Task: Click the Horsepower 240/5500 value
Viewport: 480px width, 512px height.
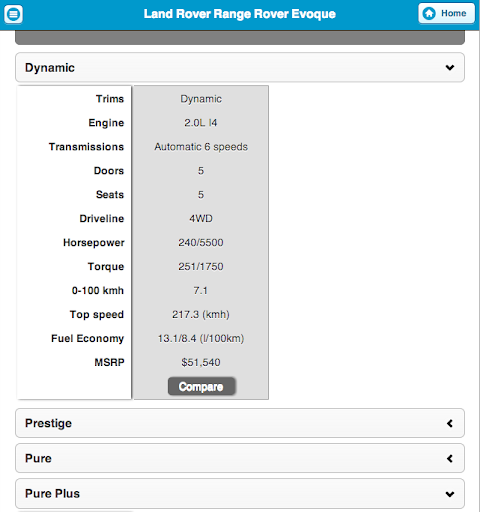Action: coord(201,242)
